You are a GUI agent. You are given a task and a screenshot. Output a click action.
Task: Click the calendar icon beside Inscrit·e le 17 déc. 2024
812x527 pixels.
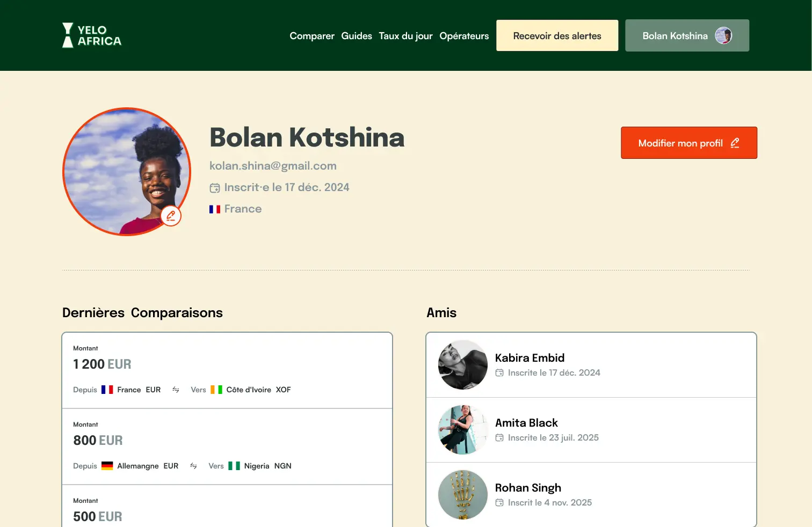pos(215,188)
